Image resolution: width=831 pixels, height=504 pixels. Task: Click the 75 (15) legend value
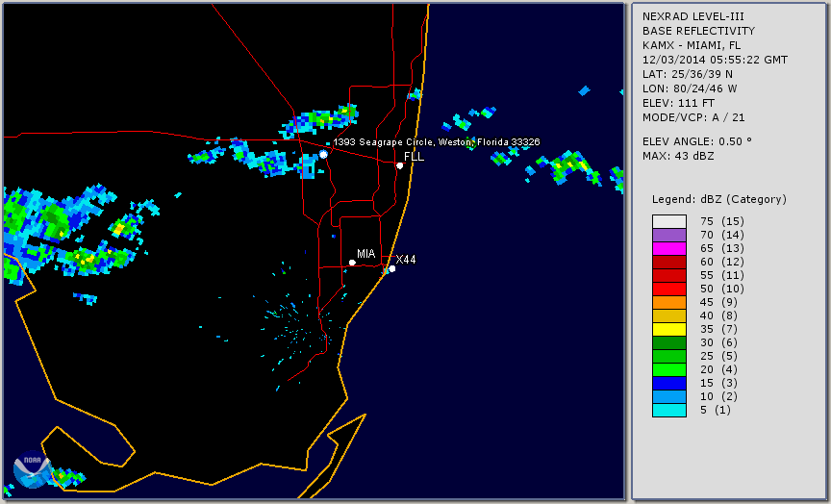(x=721, y=221)
